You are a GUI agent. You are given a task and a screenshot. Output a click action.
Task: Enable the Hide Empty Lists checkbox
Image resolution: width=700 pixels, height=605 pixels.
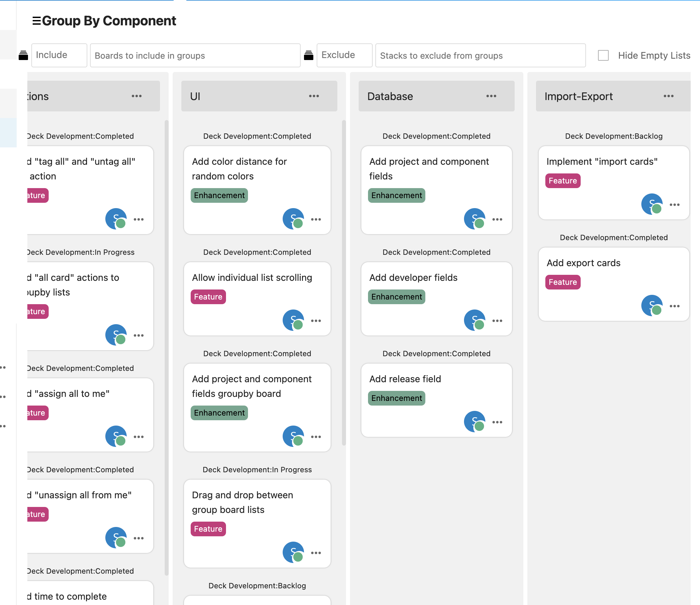[x=603, y=55]
